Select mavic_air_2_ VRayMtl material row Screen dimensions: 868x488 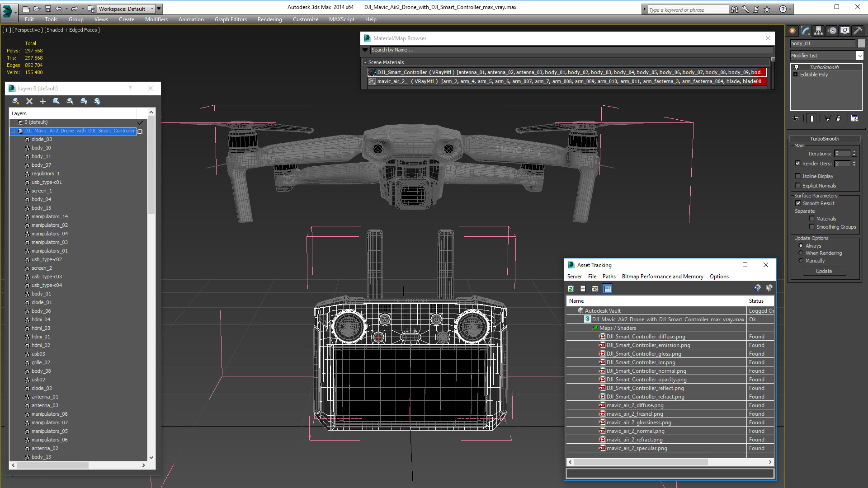click(x=567, y=81)
